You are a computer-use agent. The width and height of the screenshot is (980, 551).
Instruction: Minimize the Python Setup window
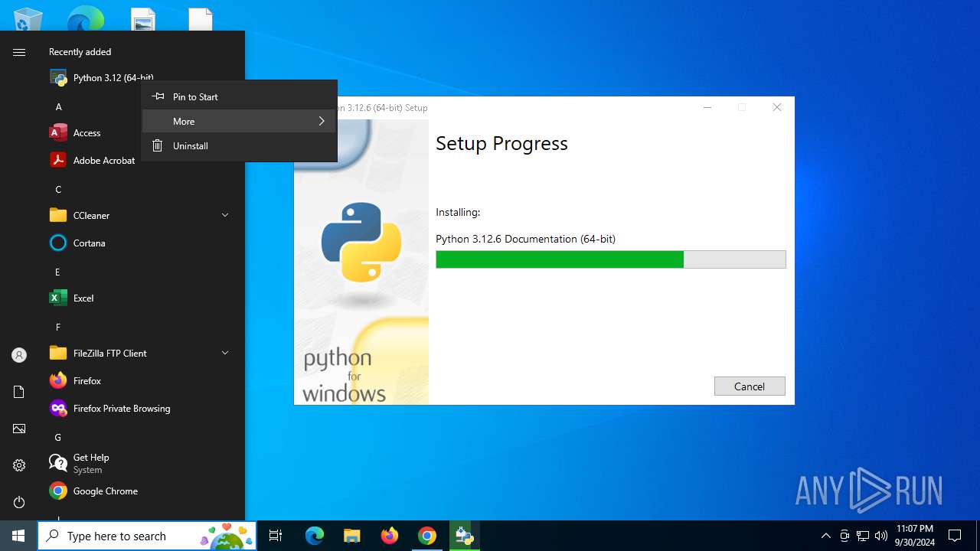[x=707, y=108]
